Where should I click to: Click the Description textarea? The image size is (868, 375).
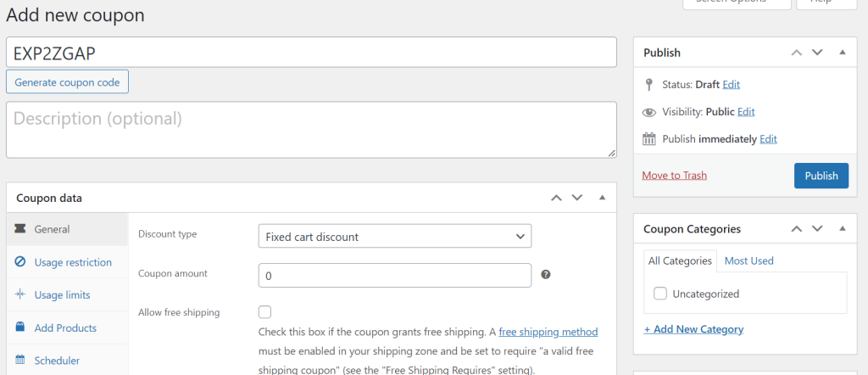[311, 130]
